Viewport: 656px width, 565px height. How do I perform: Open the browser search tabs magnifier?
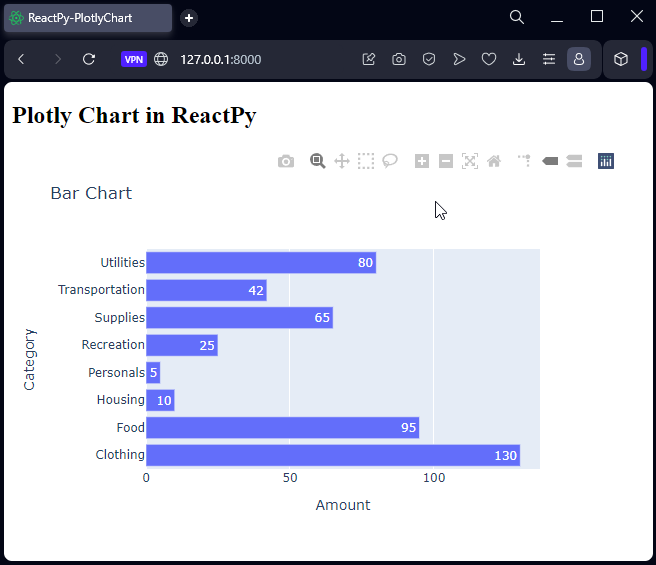pos(517,17)
